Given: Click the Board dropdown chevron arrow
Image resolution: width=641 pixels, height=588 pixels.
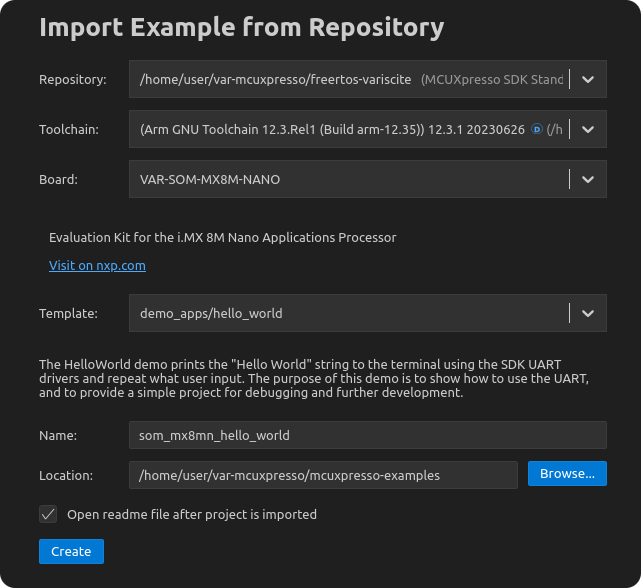Looking at the screenshot, I should click(588, 179).
